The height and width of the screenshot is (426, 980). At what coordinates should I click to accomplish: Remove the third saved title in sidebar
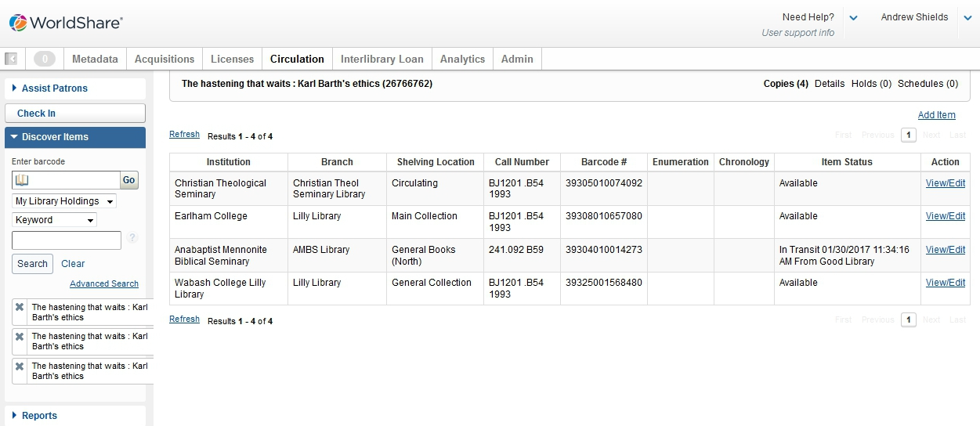point(20,366)
